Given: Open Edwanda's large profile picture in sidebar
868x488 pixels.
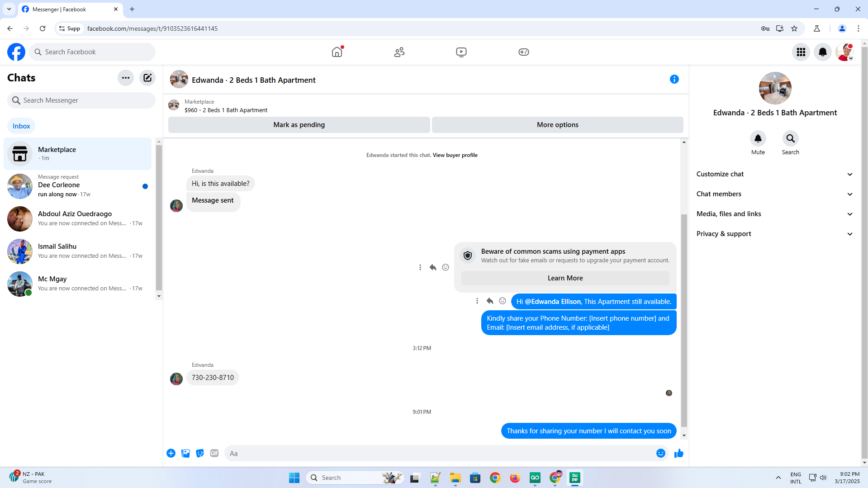Looking at the screenshot, I should point(775,88).
